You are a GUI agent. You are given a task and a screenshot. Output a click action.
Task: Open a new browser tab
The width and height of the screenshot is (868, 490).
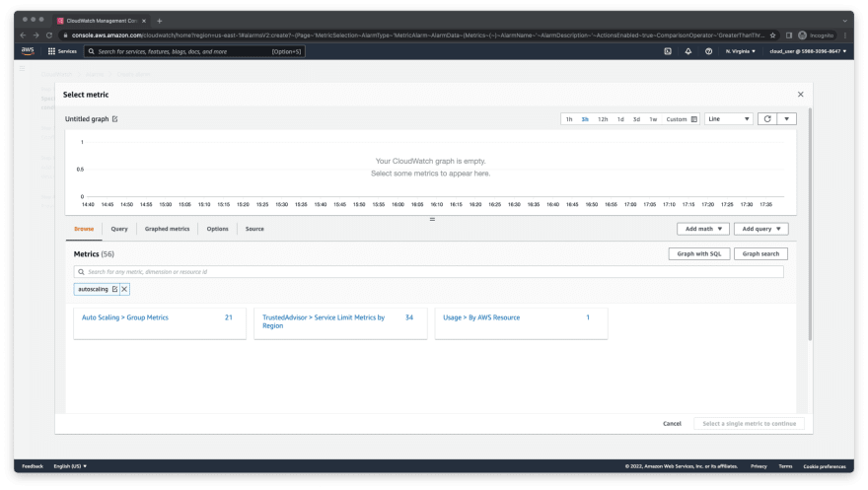pos(160,21)
